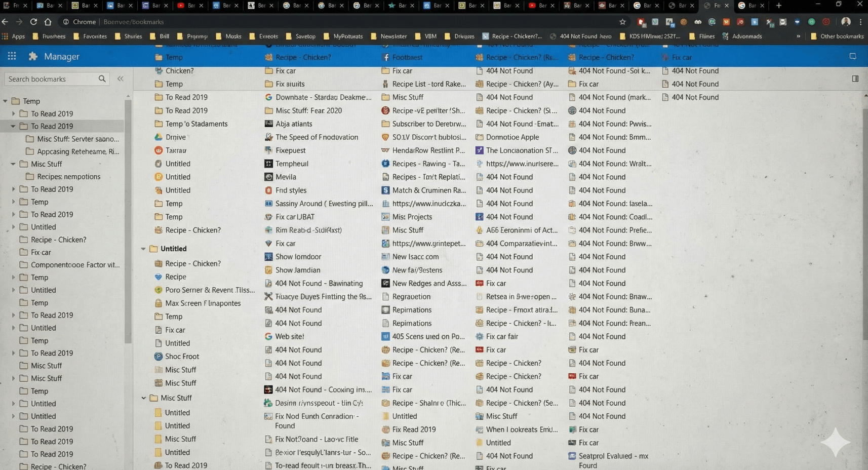Collapse the sidebar with the double-chevron icon
This screenshot has width=868, height=470.
120,79
